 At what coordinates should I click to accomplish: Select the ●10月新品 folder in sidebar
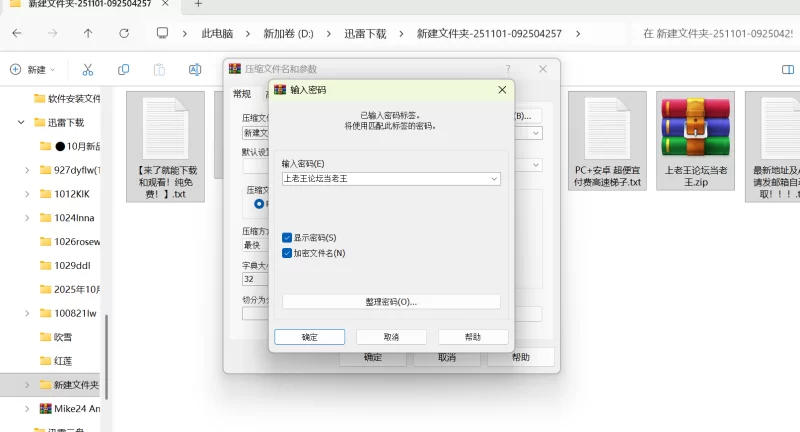pos(70,146)
